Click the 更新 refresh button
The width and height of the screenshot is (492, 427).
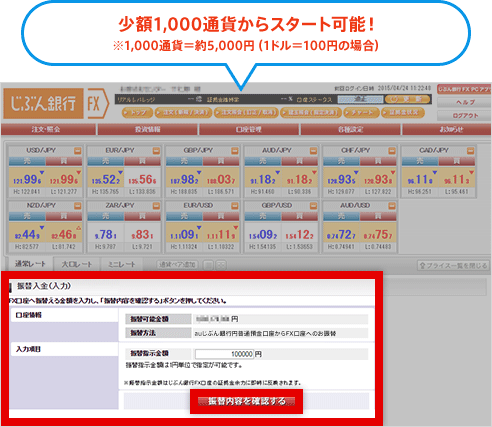(x=407, y=99)
